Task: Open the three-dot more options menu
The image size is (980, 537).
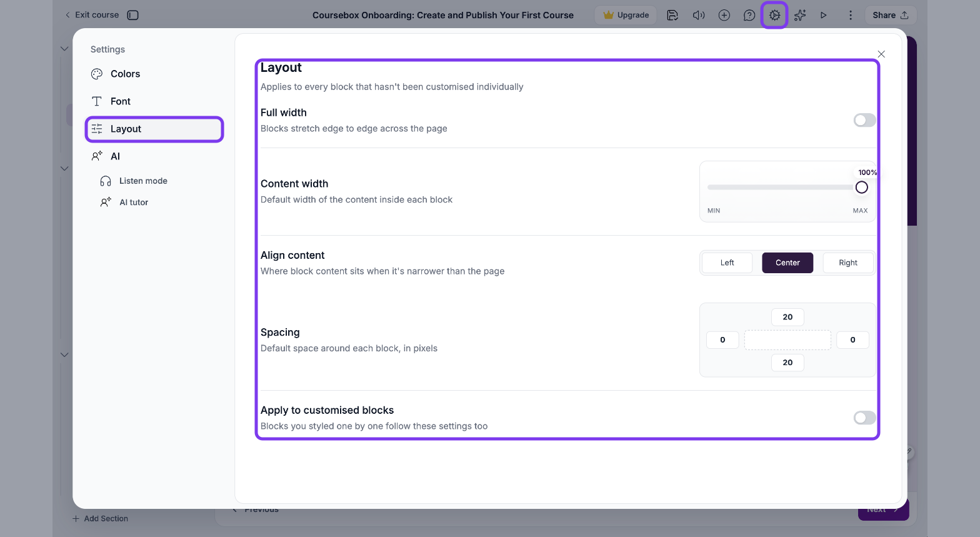Action: click(x=850, y=15)
